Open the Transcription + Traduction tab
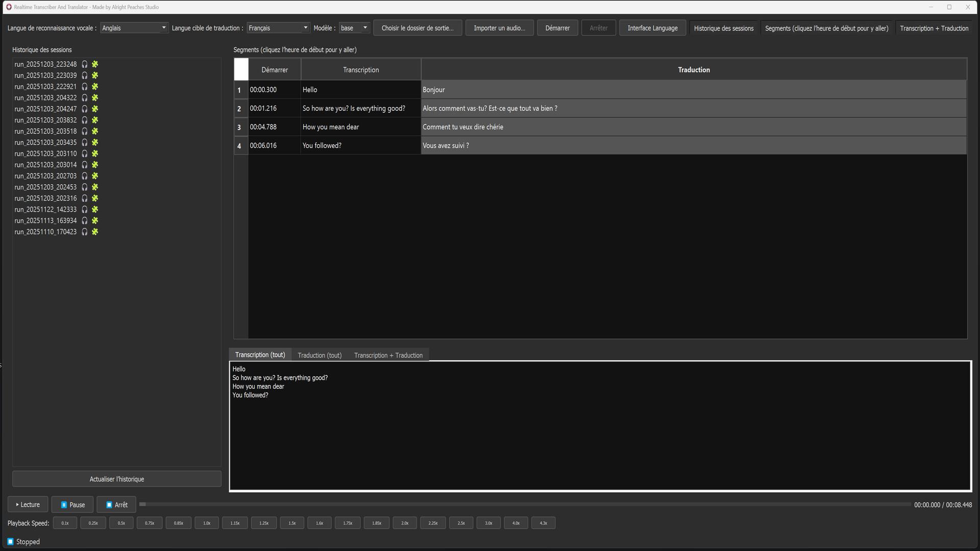Viewport: 980px width, 551px height. pyautogui.click(x=388, y=355)
